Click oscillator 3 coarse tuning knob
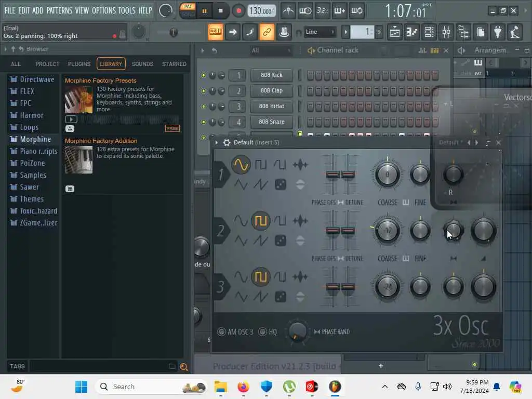 pyautogui.click(x=388, y=287)
